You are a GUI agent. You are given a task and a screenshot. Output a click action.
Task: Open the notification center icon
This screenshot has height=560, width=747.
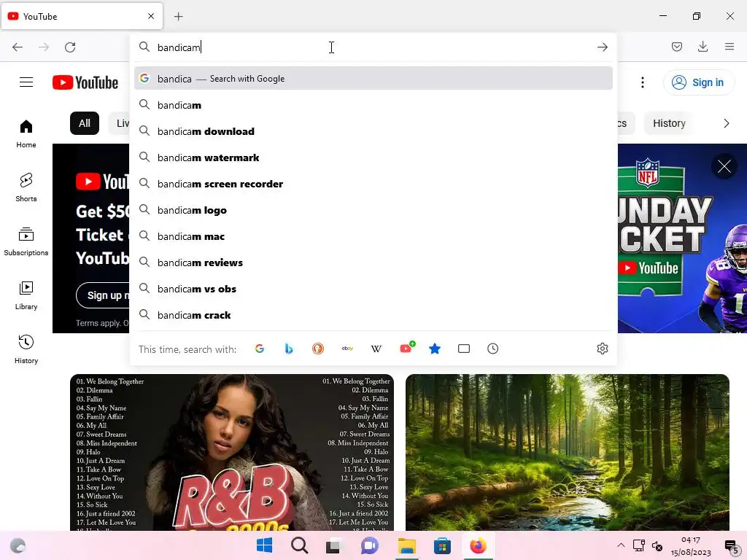[731, 546]
